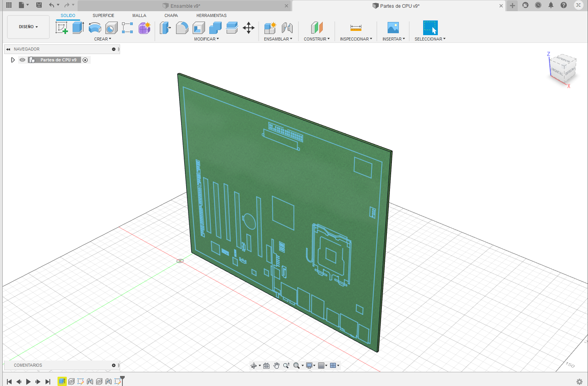Image resolution: width=588 pixels, height=386 pixels.
Task: Open the Ensamblar dropdown menu
Action: (278, 39)
